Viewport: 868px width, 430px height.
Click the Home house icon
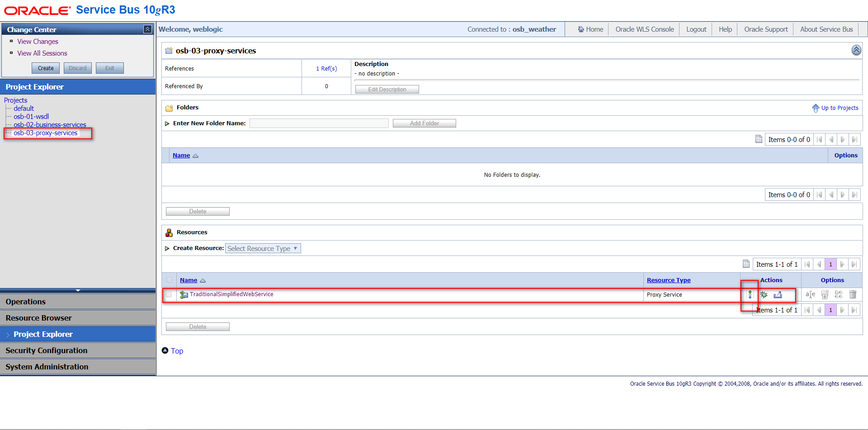(581, 29)
